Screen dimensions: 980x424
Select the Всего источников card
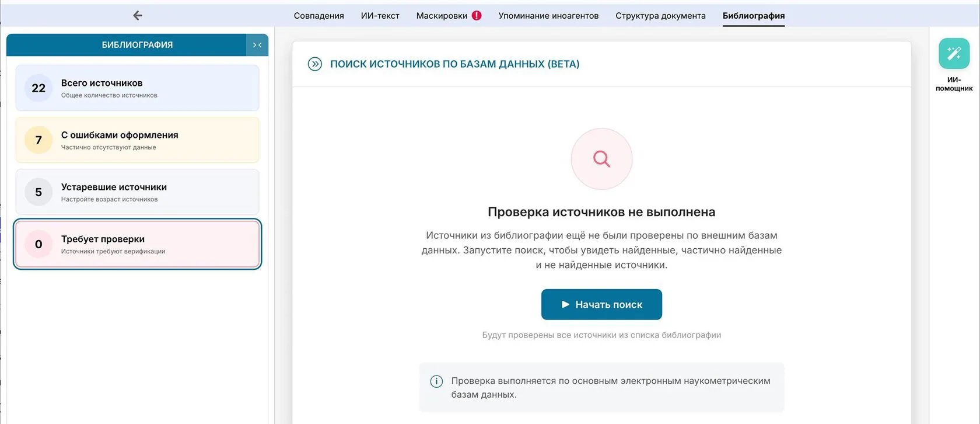137,88
